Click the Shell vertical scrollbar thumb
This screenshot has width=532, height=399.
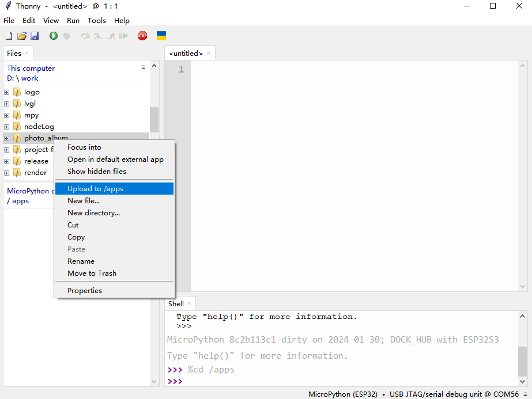pyautogui.click(x=522, y=361)
